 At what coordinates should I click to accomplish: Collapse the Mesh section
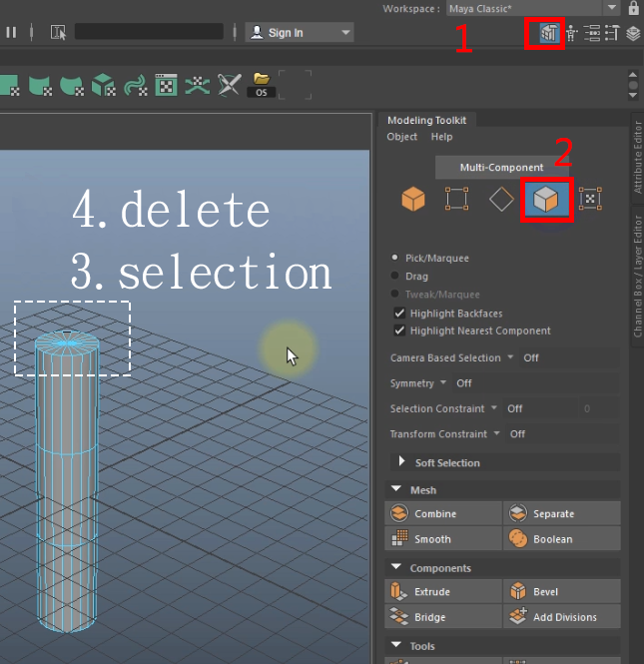pyautogui.click(x=396, y=490)
